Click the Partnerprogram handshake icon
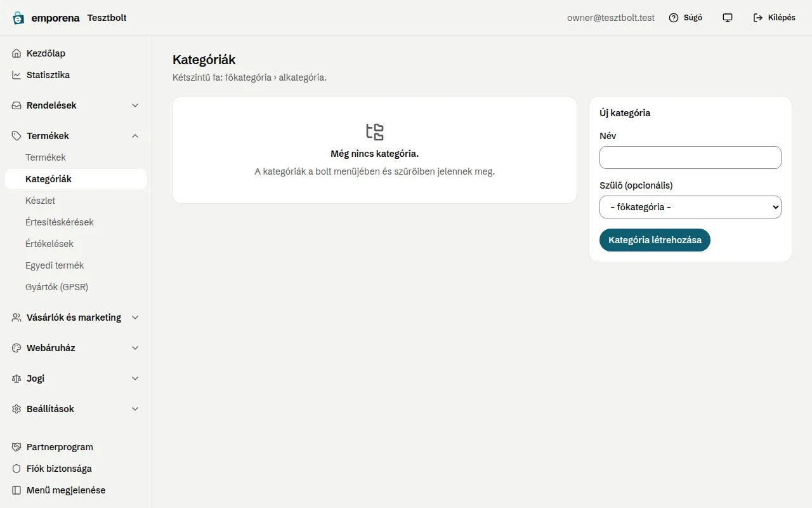 (x=16, y=447)
